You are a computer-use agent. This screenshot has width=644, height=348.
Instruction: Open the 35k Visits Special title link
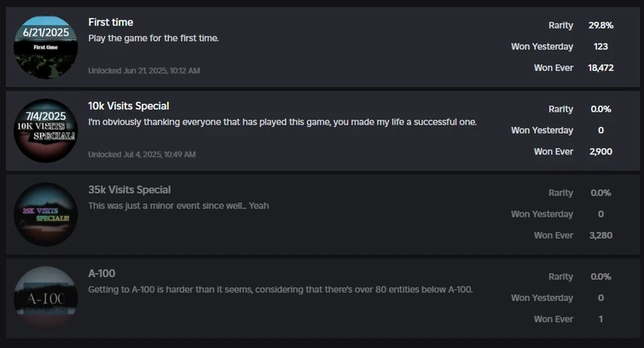(129, 189)
